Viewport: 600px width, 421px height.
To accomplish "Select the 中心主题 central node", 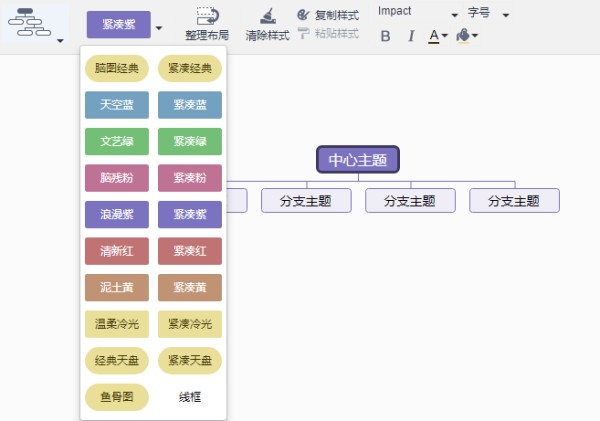I will (358, 159).
